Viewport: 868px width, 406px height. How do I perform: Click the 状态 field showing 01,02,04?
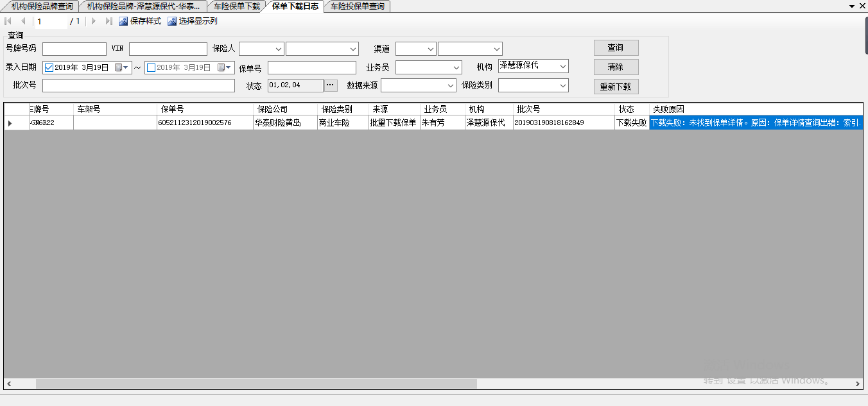(x=295, y=85)
